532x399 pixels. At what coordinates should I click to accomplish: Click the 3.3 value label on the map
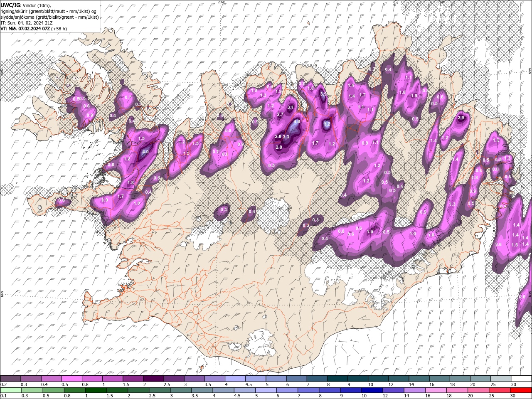286,137
